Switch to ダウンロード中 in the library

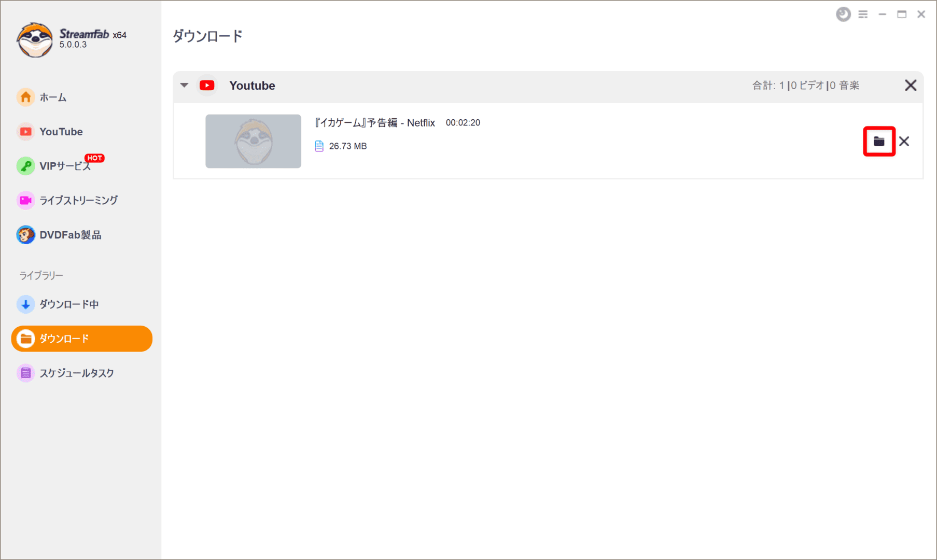coord(69,304)
